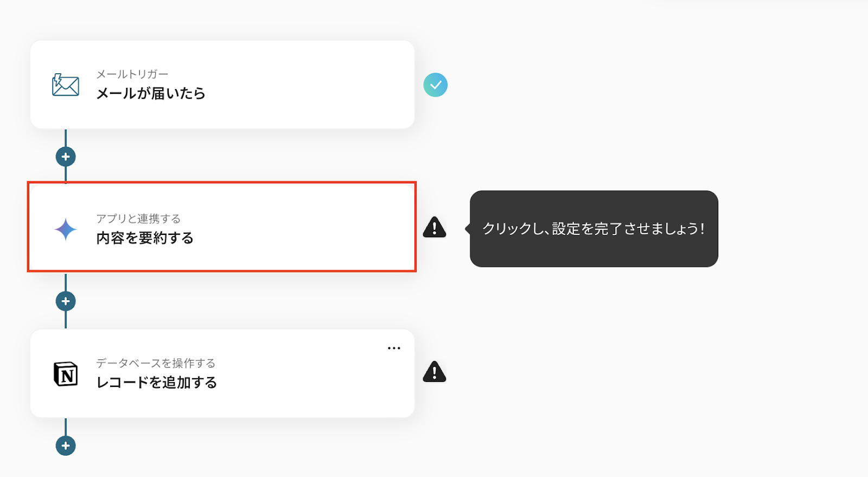
Task: Click the データベースを操作する label text
Action: pyautogui.click(x=156, y=363)
